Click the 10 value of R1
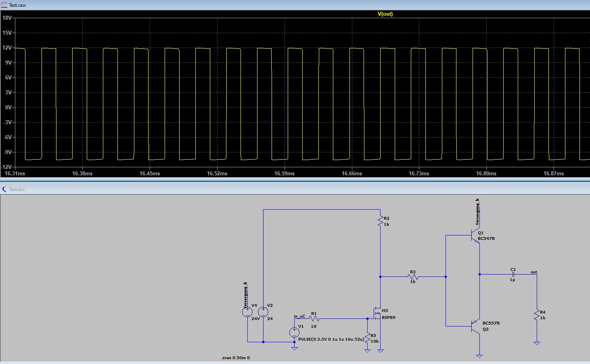The width and height of the screenshot is (590, 364). [314, 327]
